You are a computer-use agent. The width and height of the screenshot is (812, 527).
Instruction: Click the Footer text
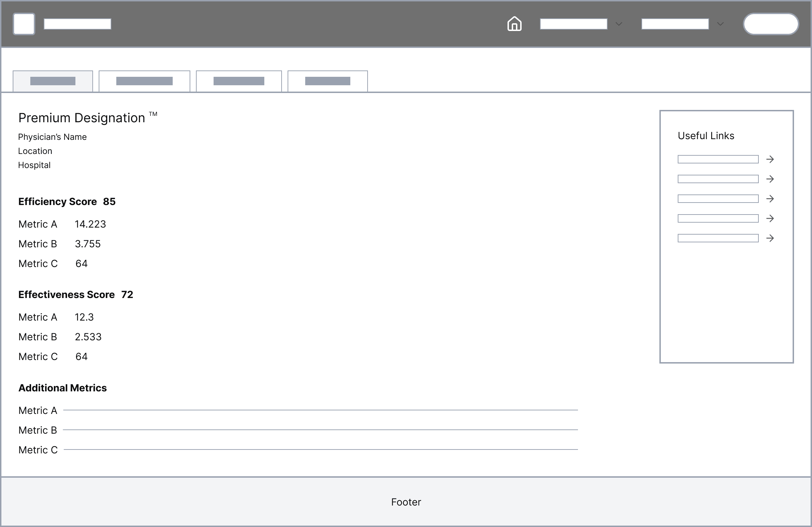pos(406,502)
